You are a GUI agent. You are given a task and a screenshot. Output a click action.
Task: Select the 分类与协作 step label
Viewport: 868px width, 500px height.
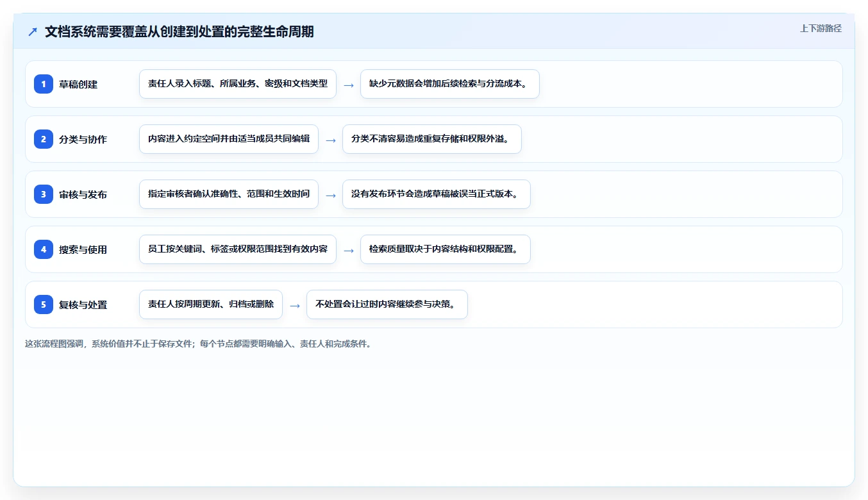click(x=83, y=139)
